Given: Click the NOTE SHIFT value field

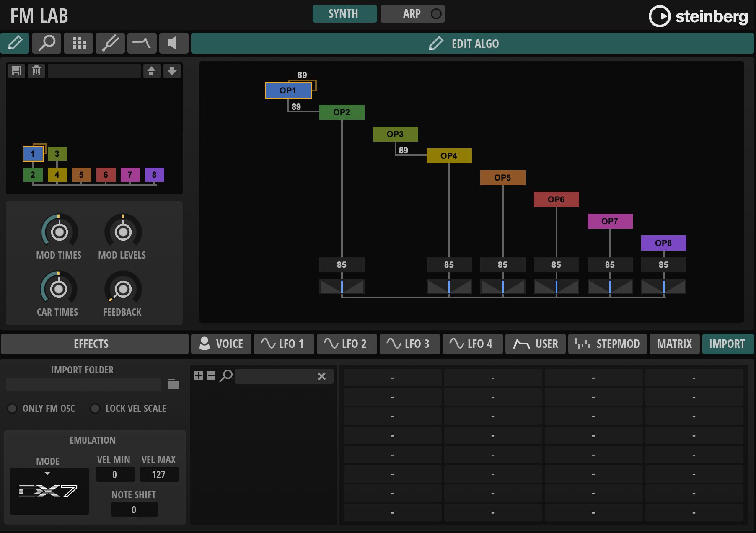Looking at the screenshot, I should (134, 510).
